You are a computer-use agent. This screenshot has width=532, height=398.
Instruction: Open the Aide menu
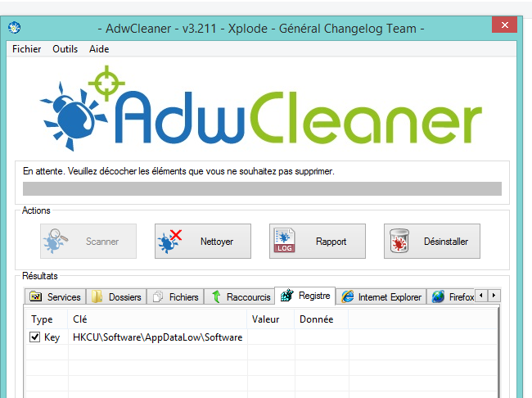coord(99,49)
